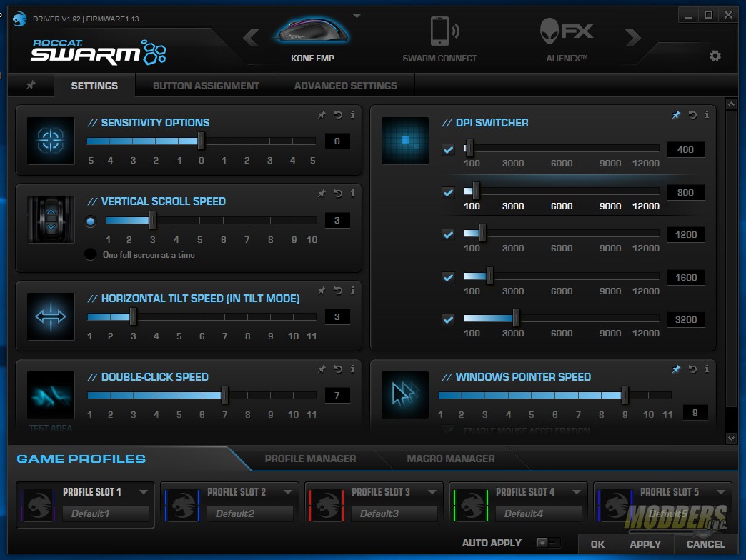Uncheck the 800 DPI level
The height and width of the screenshot is (560, 746).
tap(448, 193)
